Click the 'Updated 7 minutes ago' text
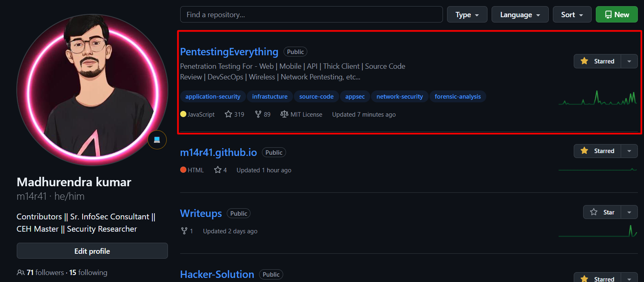The height and width of the screenshot is (282, 644). (x=364, y=115)
